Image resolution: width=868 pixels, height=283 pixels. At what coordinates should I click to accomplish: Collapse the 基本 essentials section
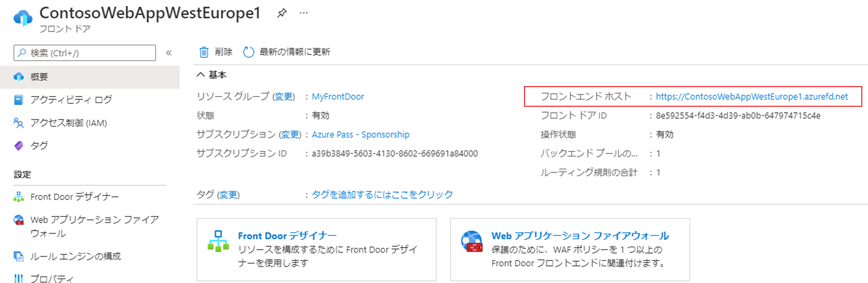[x=201, y=75]
